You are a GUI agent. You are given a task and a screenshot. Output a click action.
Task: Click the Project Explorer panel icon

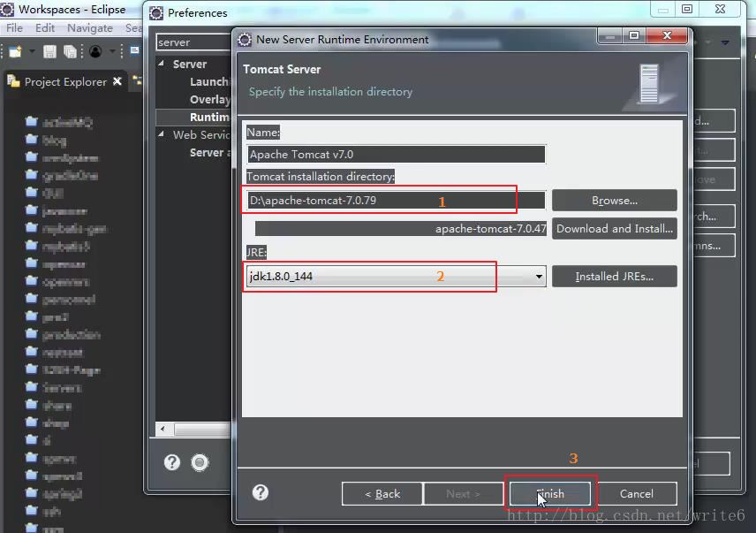[x=13, y=81]
